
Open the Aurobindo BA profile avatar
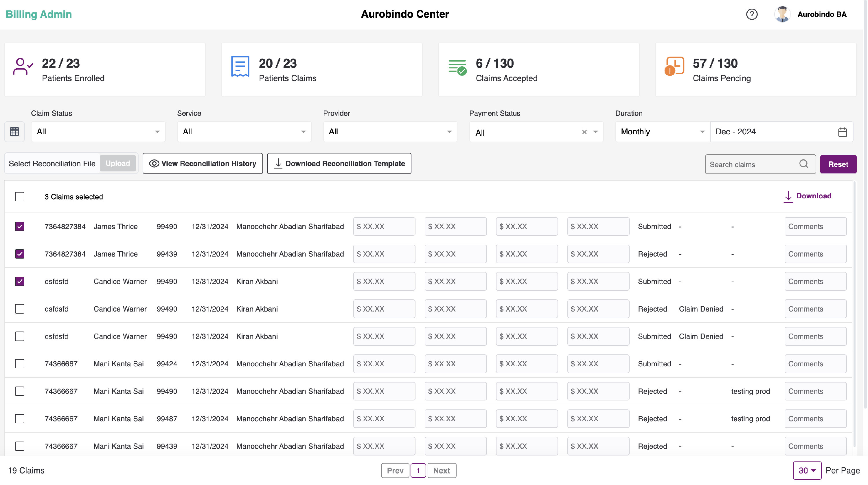point(782,14)
